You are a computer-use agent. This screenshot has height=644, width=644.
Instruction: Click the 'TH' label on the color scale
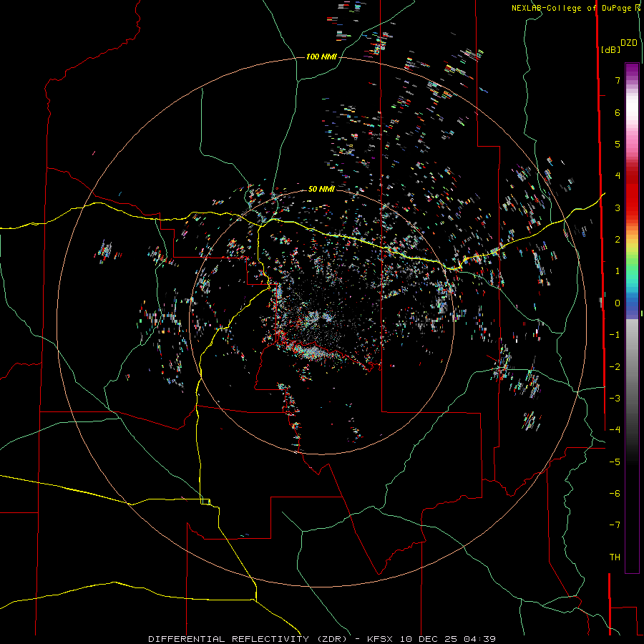(615, 557)
